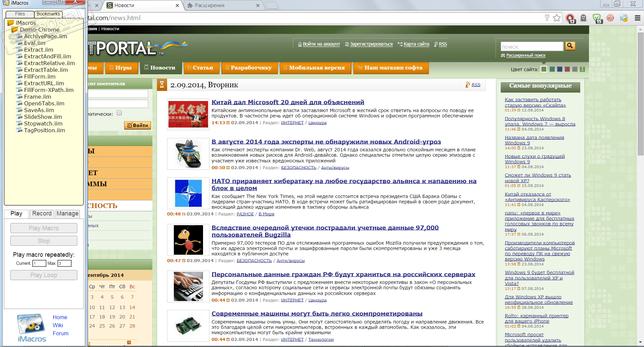Open the Chrome hamburger menu

[638, 18]
